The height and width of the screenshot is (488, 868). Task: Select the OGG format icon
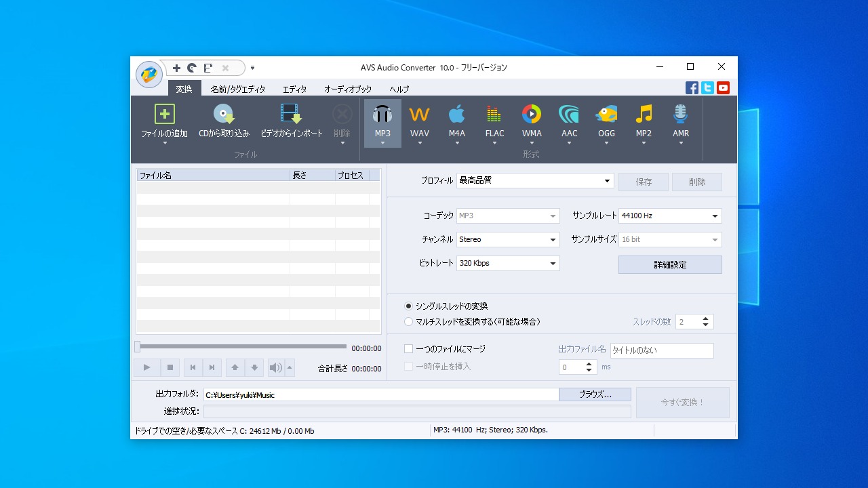pyautogui.click(x=606, y=114)
